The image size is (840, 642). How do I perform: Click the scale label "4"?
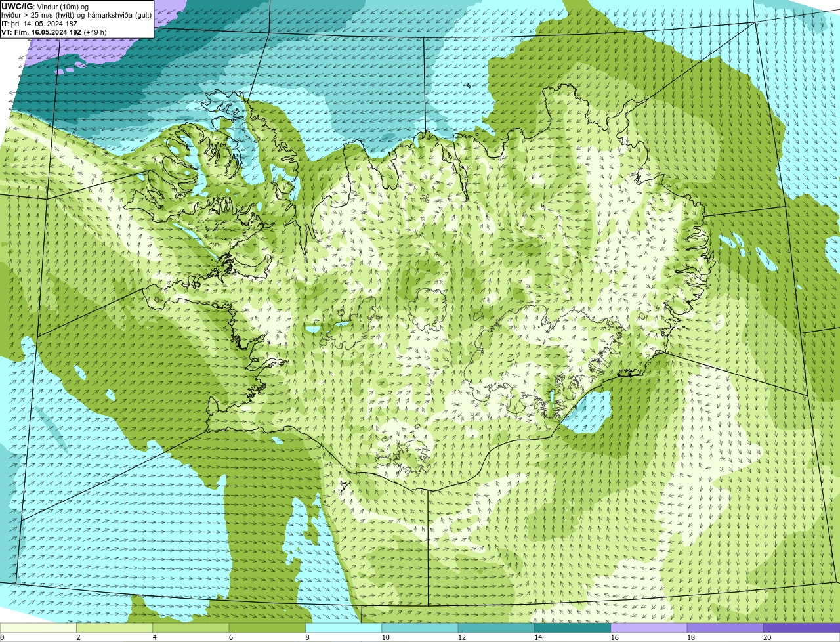[x=154, y=637]
